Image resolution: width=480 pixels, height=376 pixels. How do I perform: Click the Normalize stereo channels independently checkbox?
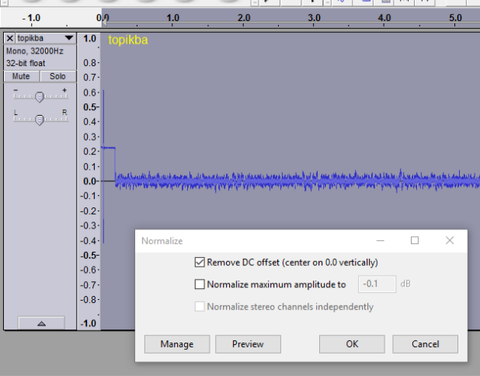[x=199, y=306]
